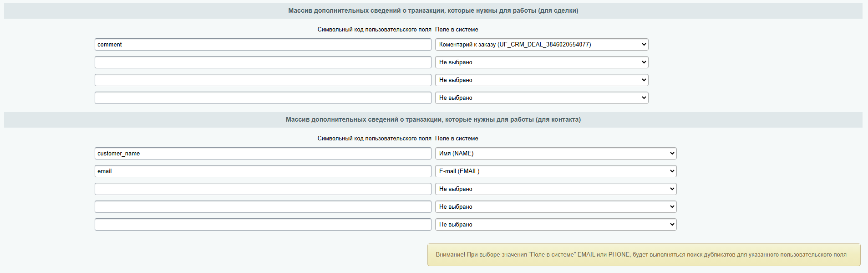Open the fourth contact 'Не выбрано' dropdown

(555, 207)
